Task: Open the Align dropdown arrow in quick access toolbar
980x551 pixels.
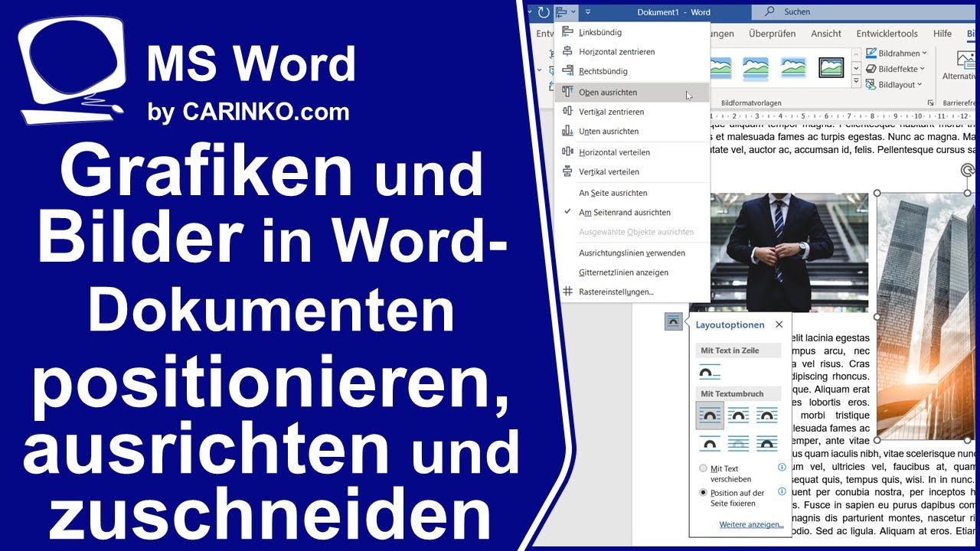Action: 573,12
